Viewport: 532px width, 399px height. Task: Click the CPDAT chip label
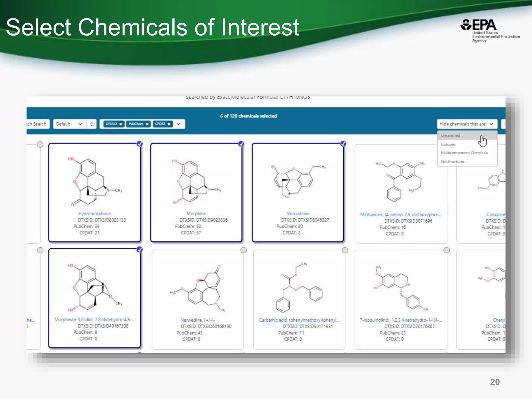(x=160, y=124)
